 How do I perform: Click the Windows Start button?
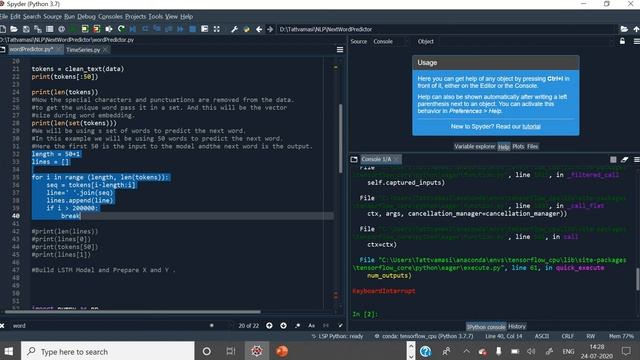pos(9,351)
